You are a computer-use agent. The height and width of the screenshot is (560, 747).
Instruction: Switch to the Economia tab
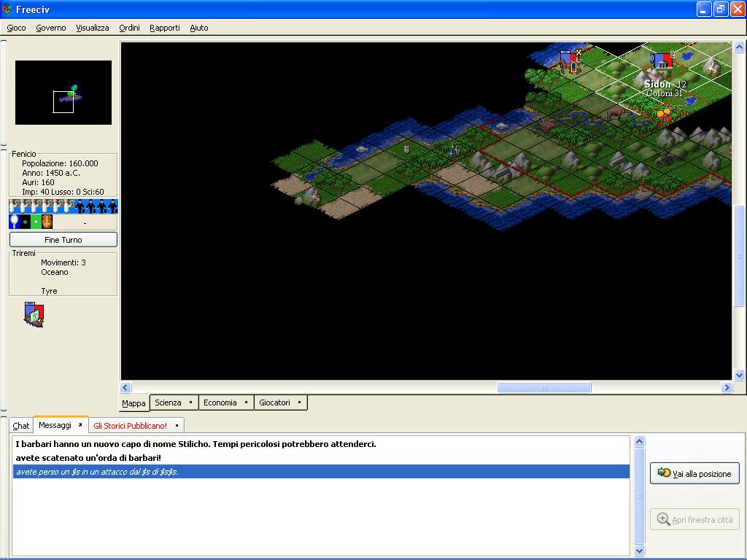click(220, 402)
